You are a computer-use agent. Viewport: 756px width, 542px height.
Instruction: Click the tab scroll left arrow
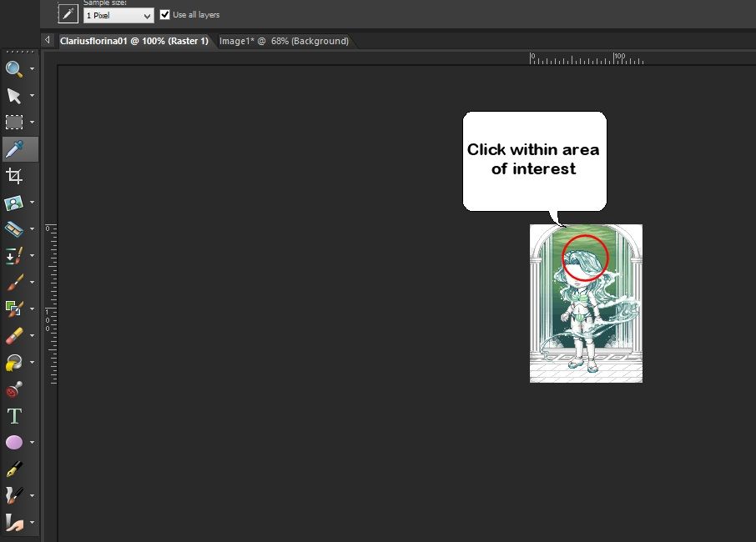click(x=48, y=40)
